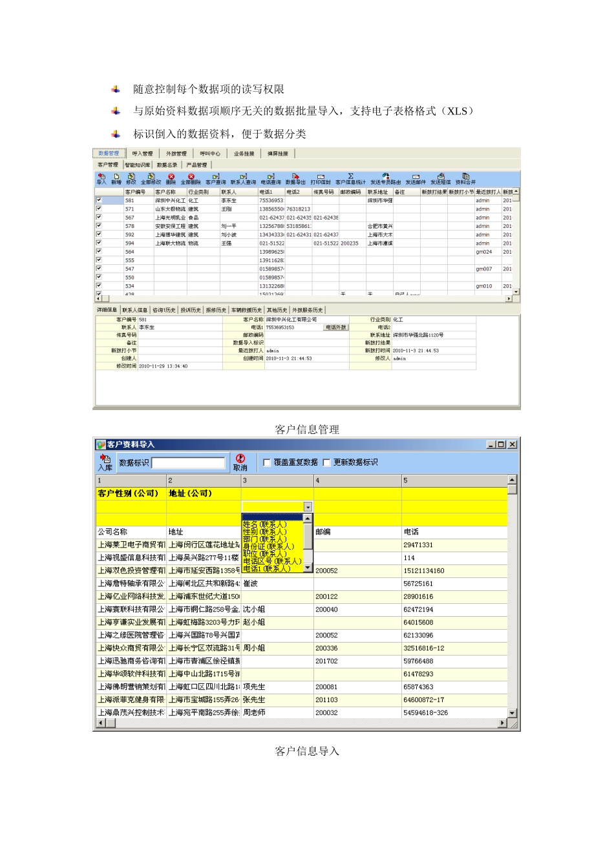Click the 新增 add-record icon
The image size is (614, 868).
tap(116, 179)
